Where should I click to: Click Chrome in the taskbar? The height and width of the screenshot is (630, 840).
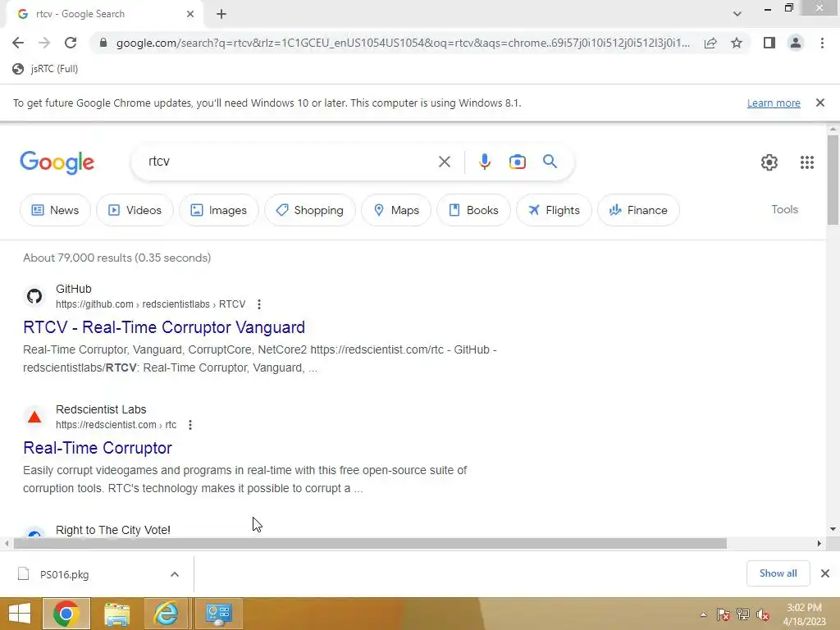[x=66, y=614]
